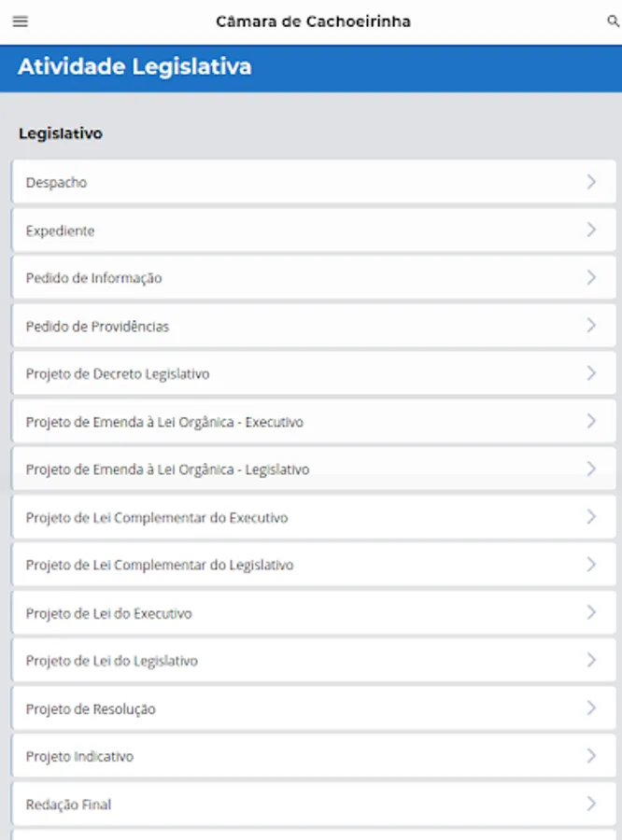622x840 pixels.
Task: Expand Projeto de Emenda à Lei Orgânica - Executivo
Action: point(164,422)
